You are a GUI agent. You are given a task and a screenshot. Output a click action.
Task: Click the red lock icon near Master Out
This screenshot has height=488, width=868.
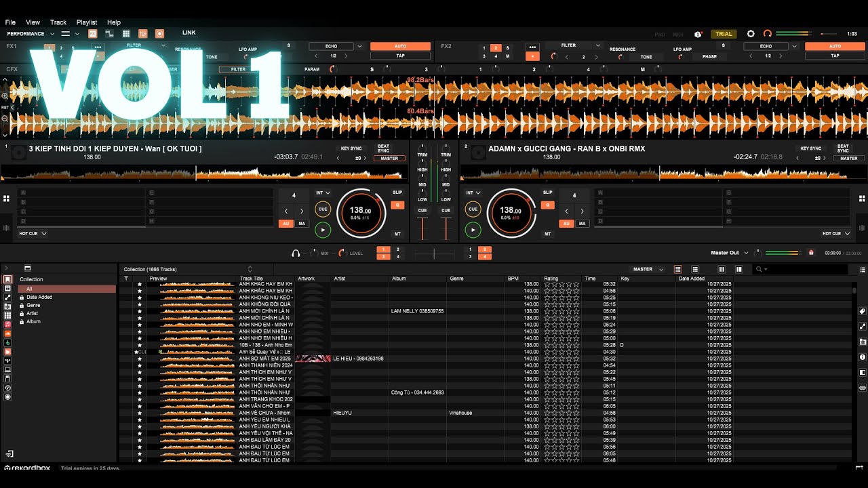pos(810,253)
